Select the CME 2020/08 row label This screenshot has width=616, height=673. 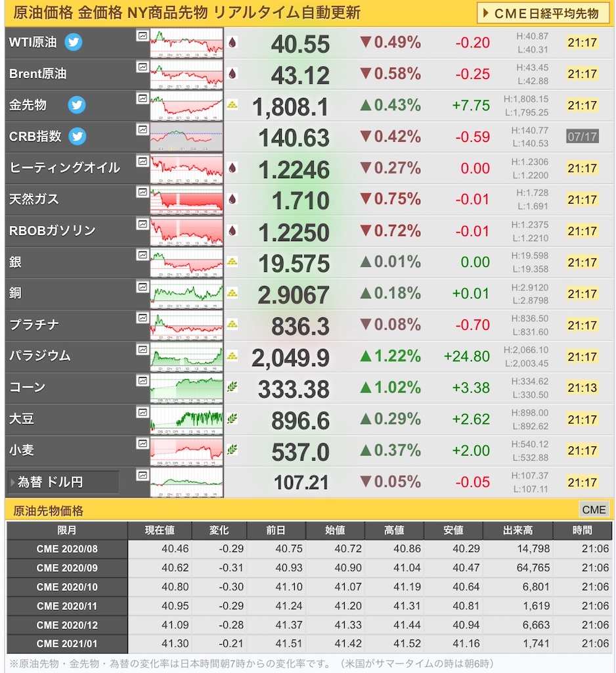(x=67, y=549)
